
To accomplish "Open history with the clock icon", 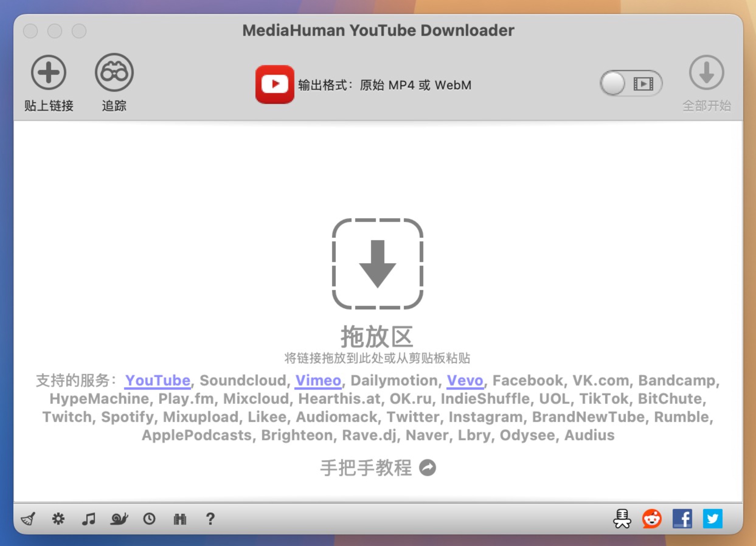I will 149,519.
